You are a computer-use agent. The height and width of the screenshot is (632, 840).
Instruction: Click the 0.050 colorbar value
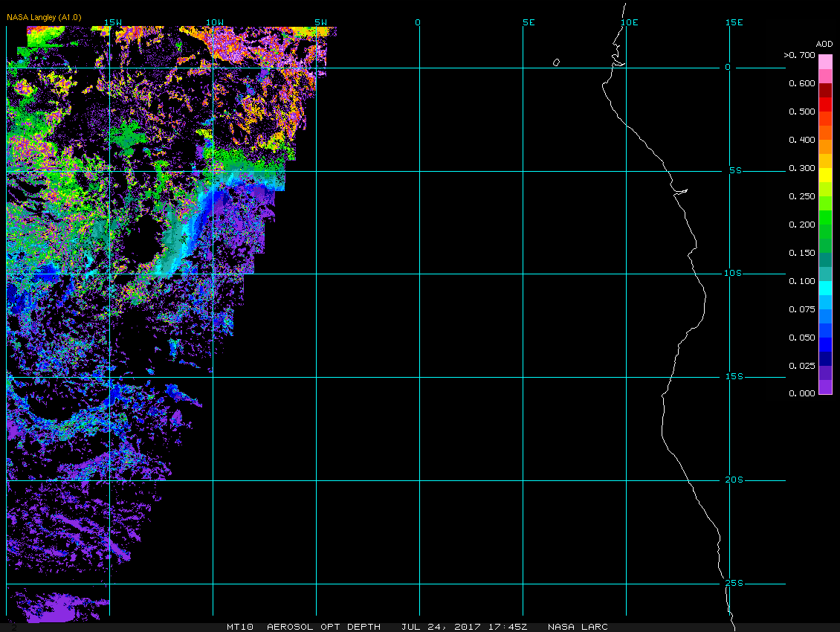[802, 338]
